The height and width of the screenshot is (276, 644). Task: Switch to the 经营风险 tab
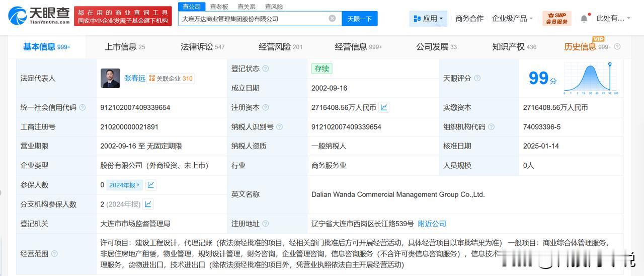pos(281,47)
